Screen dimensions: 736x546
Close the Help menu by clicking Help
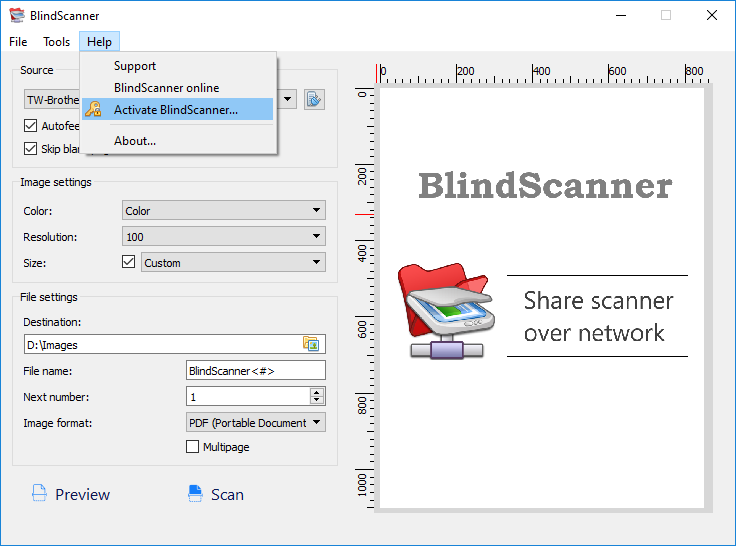click(x=100, y=42)
